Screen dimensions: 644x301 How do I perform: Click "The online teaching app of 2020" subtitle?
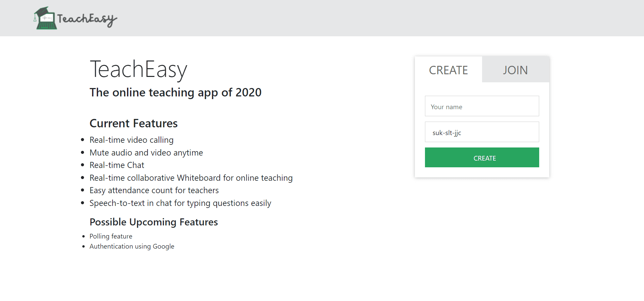175,92
